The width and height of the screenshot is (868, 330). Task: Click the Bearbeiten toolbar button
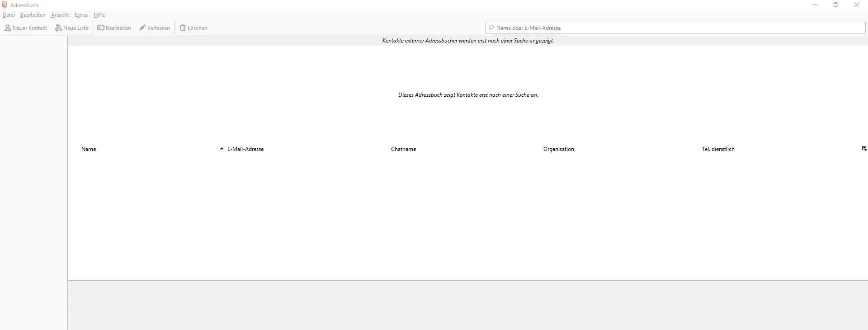coord(114,28)
